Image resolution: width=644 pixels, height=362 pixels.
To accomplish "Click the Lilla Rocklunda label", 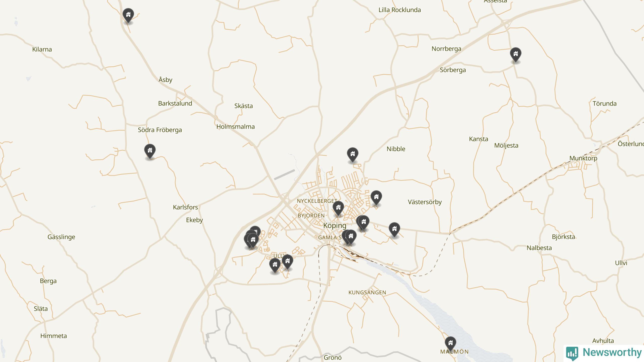I will 399,10.
